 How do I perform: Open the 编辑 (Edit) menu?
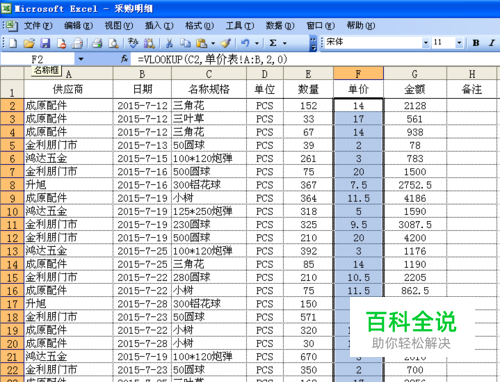click(x=79, y=25)
